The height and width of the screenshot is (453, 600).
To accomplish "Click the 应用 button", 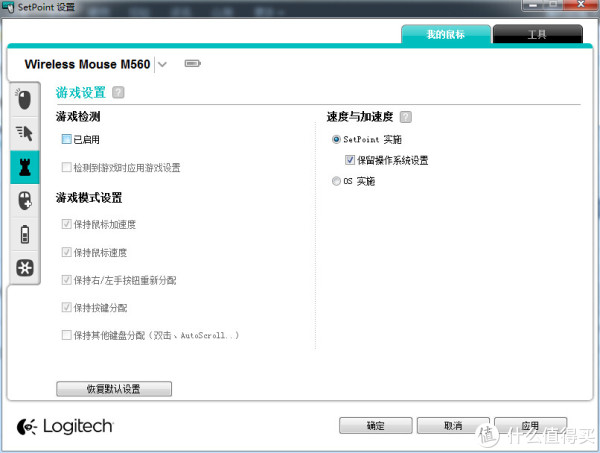I will tap(530, 425).
